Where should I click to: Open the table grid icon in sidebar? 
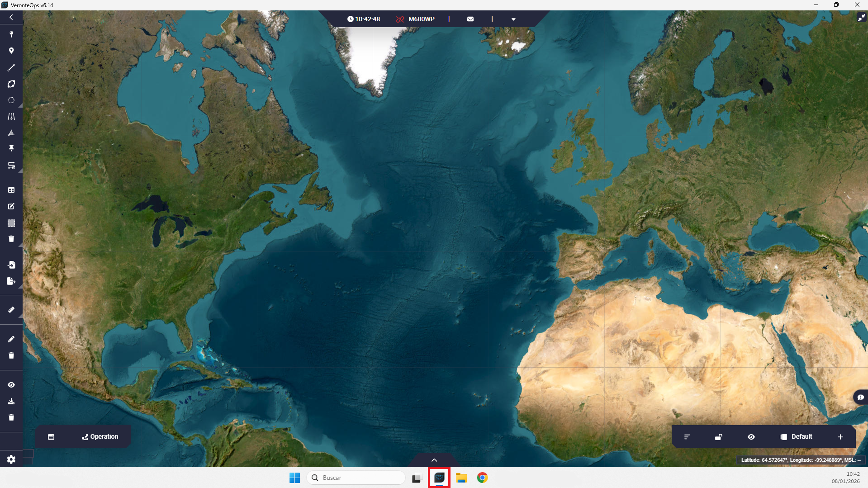tap(11, 190)
